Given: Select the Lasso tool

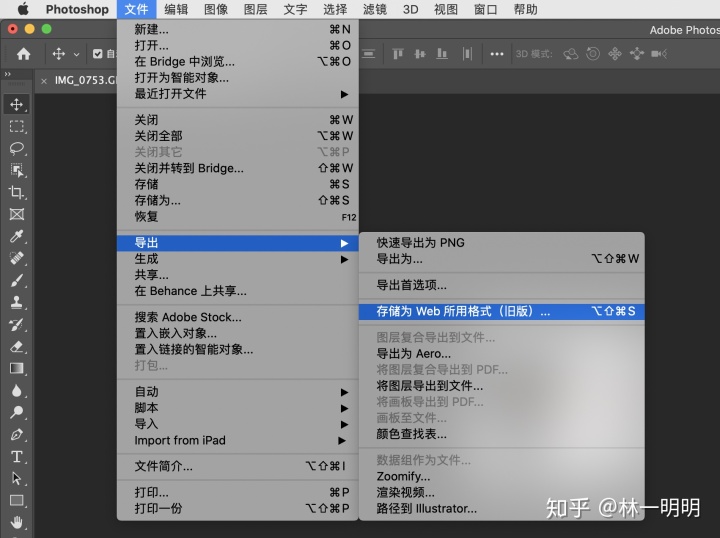Looking at the screenshot, I should [17, 148].
